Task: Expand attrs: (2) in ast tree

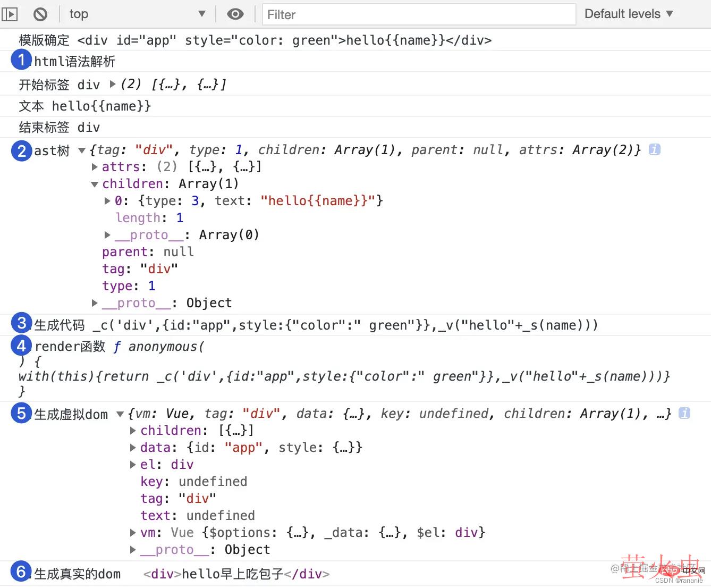Action: [95, 167]
